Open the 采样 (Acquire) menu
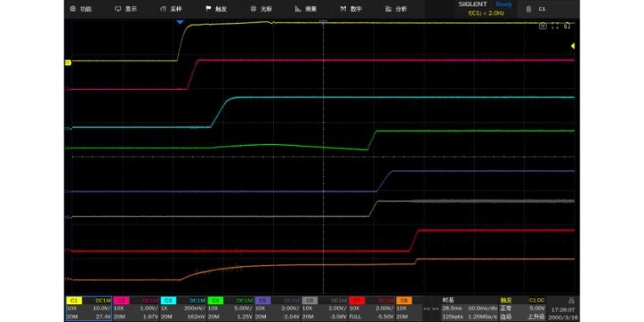Image resolution: width=644 pixels, height=322 pixels. click(x=171, y=9)
